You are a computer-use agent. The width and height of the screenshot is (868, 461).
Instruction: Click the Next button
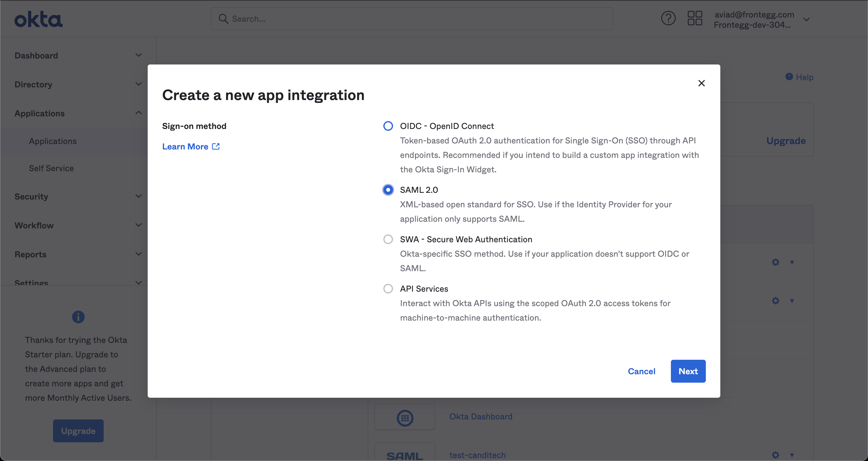click(688, 371)
